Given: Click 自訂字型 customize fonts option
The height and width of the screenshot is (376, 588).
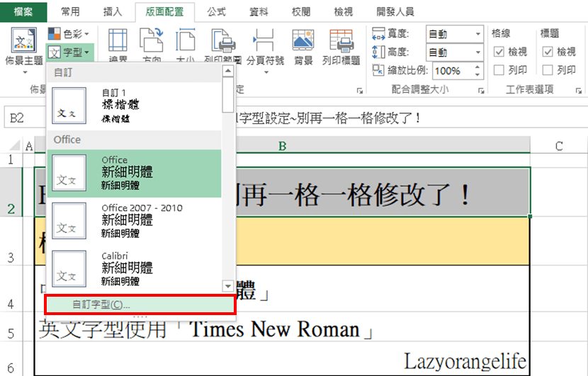Looking at the screenshot, I should [x=140, y=304].
